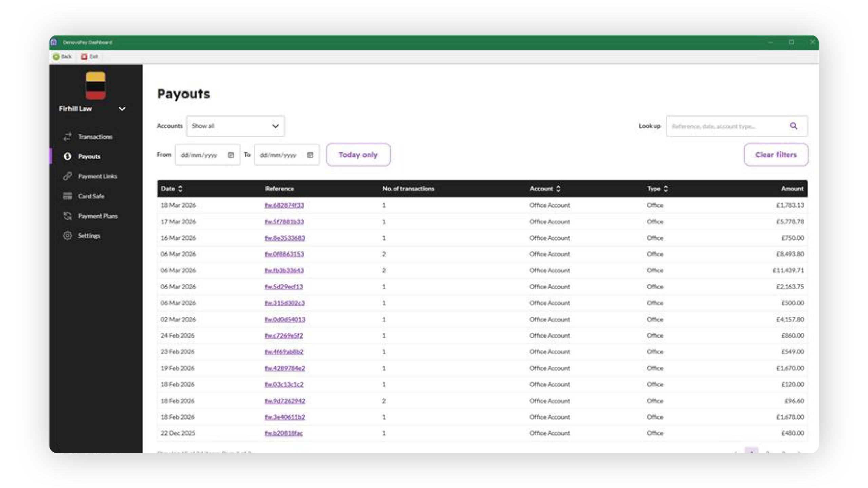The width and height of the screenshot is (868, 488).
Task: Open the To date calendar picker
Action: pos(310,155)
